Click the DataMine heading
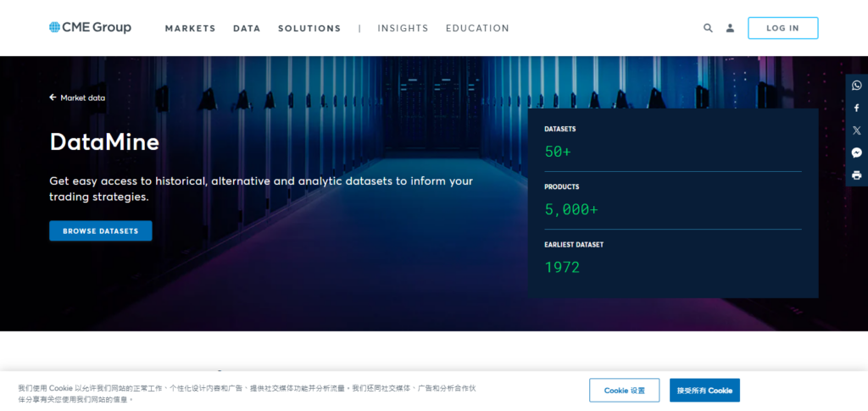Screen dimensions: 868x411 pos(104,142)
